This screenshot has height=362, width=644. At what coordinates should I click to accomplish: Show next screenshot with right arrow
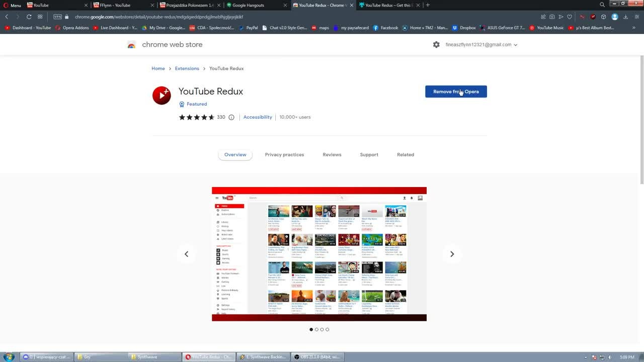pos(452,254)
